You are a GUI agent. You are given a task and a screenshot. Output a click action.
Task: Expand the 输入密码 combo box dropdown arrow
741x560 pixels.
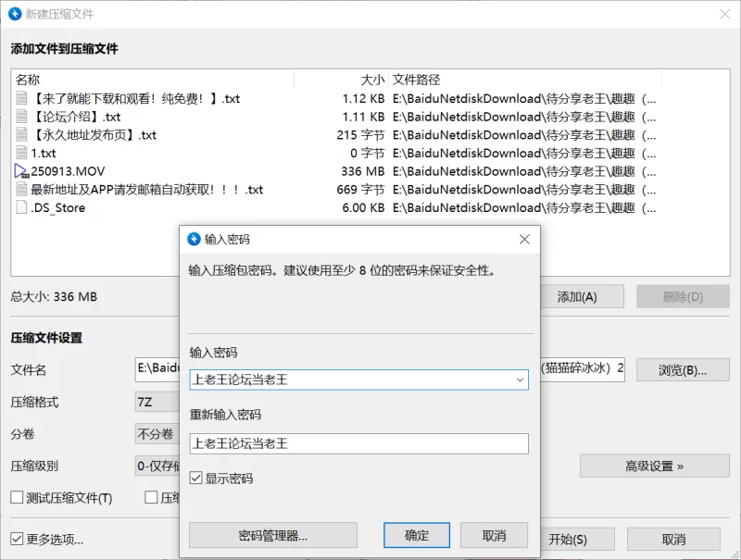[x=520, y=380]
